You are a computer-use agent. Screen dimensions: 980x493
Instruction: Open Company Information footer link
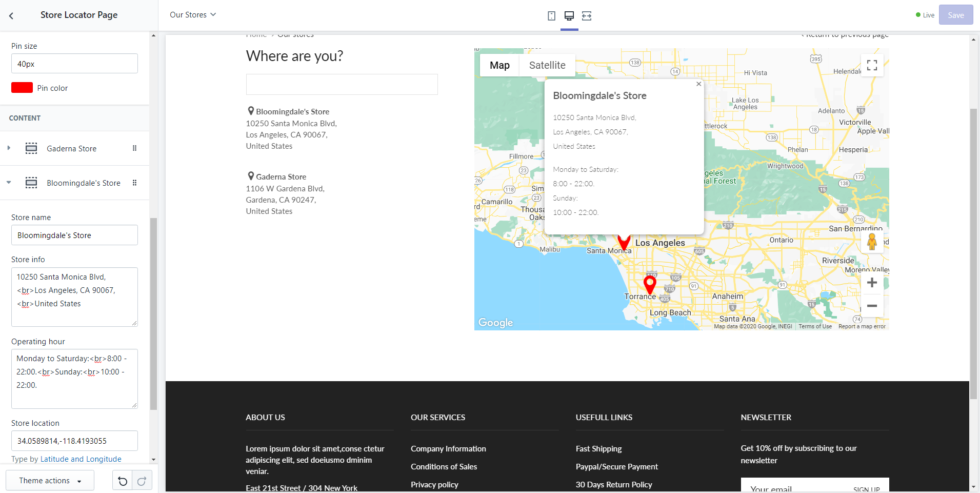coord(448,449)
